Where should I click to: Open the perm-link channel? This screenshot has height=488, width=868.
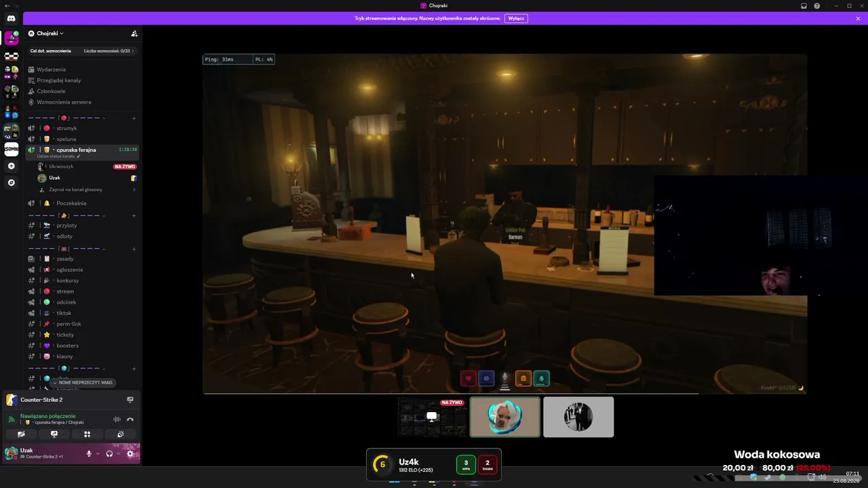coord(82,324)
